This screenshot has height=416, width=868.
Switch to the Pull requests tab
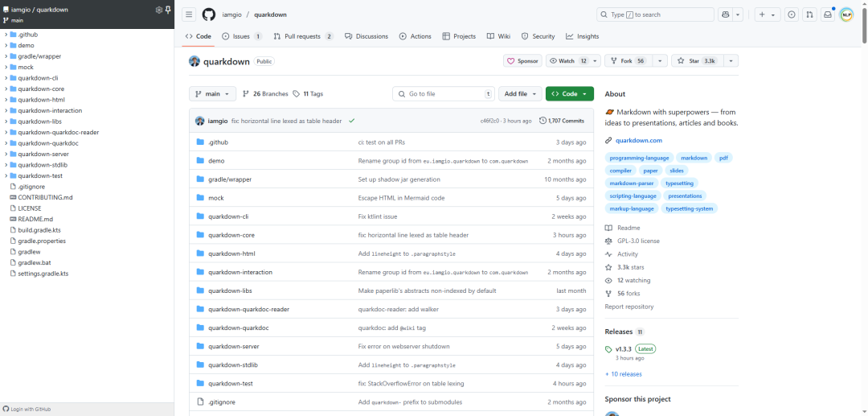point(303,36)
